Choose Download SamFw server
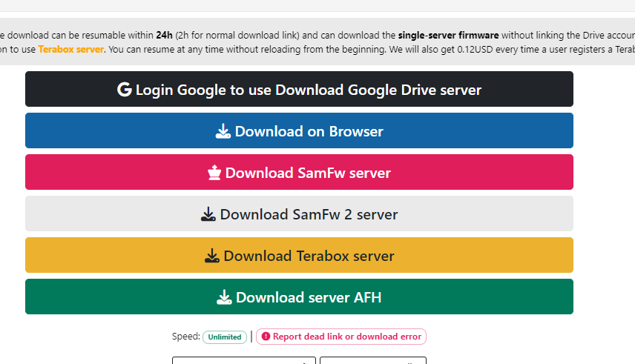 pos(299,172)
